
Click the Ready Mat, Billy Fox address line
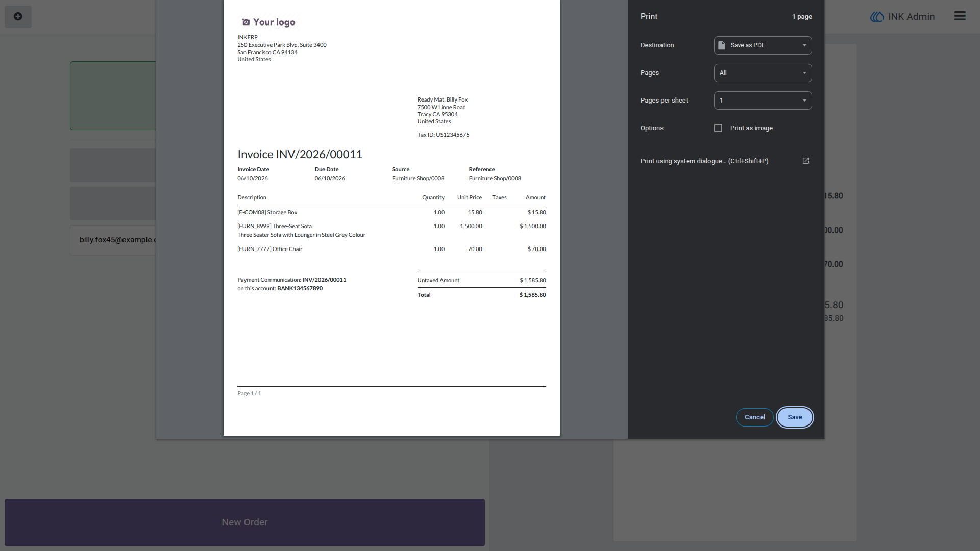tap(442, 99)
